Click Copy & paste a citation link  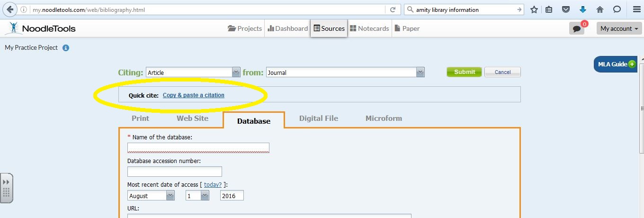click(x=194, y=95)
